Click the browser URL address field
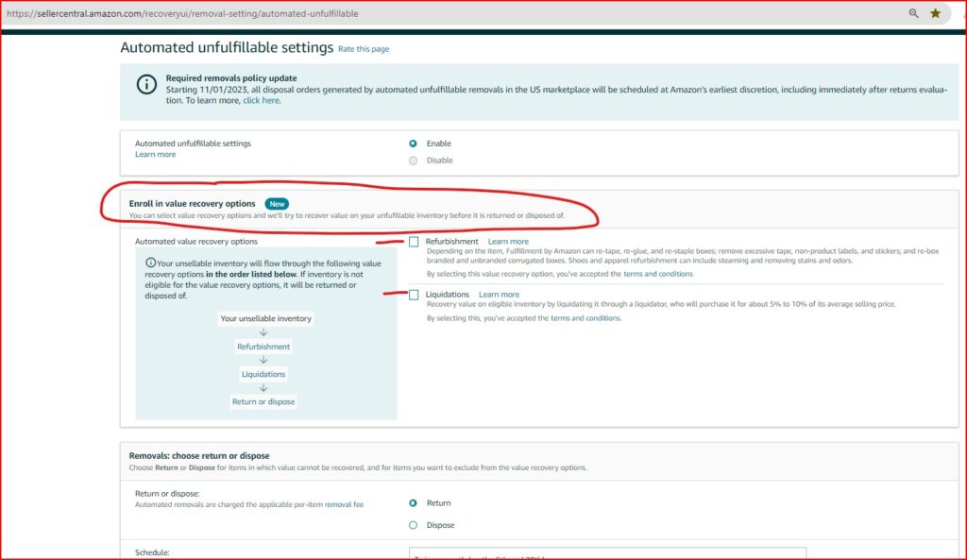967x560 pixels. click(378, 13)
